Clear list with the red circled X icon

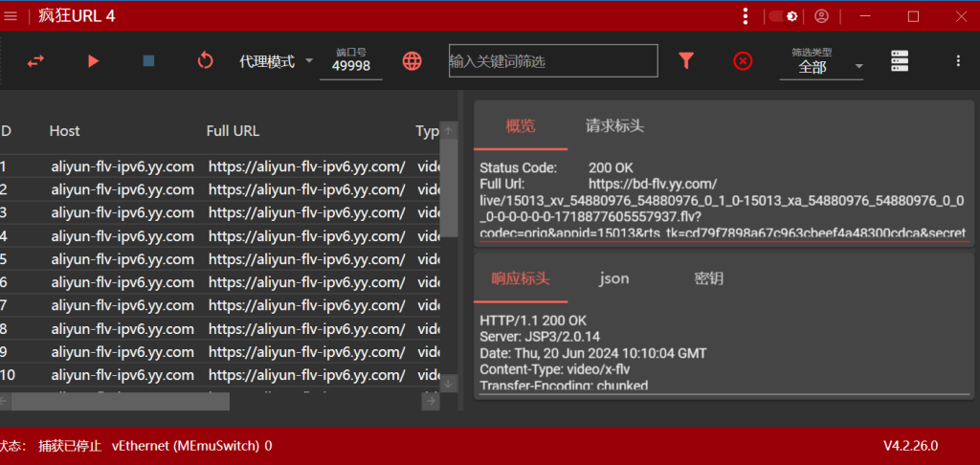pyautogui.click(x=743, y=60)
